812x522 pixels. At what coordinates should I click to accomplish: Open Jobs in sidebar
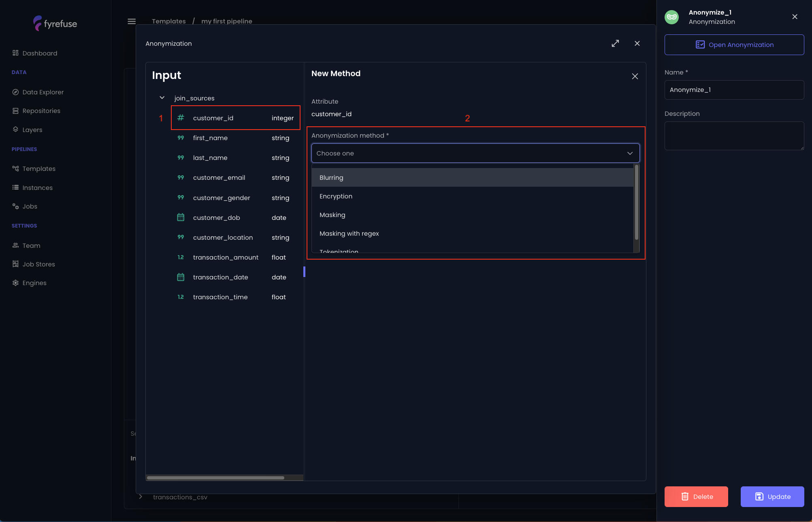(x=30, y=207)
